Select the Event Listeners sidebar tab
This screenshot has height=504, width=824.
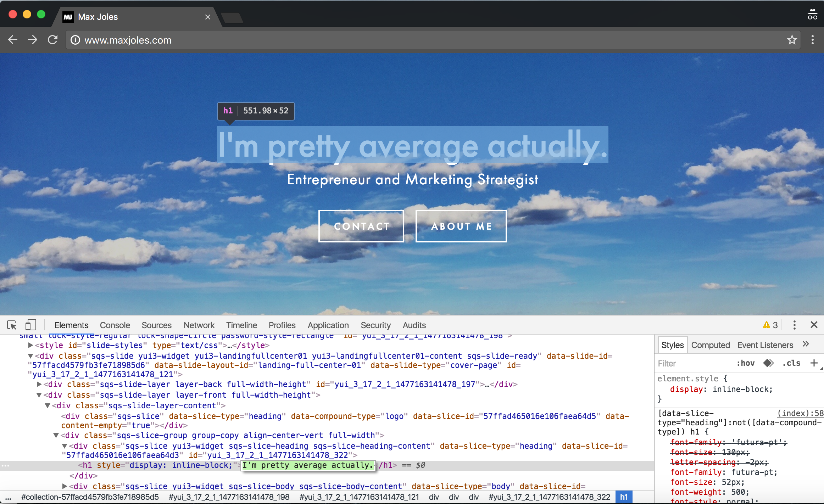point(765,345)
